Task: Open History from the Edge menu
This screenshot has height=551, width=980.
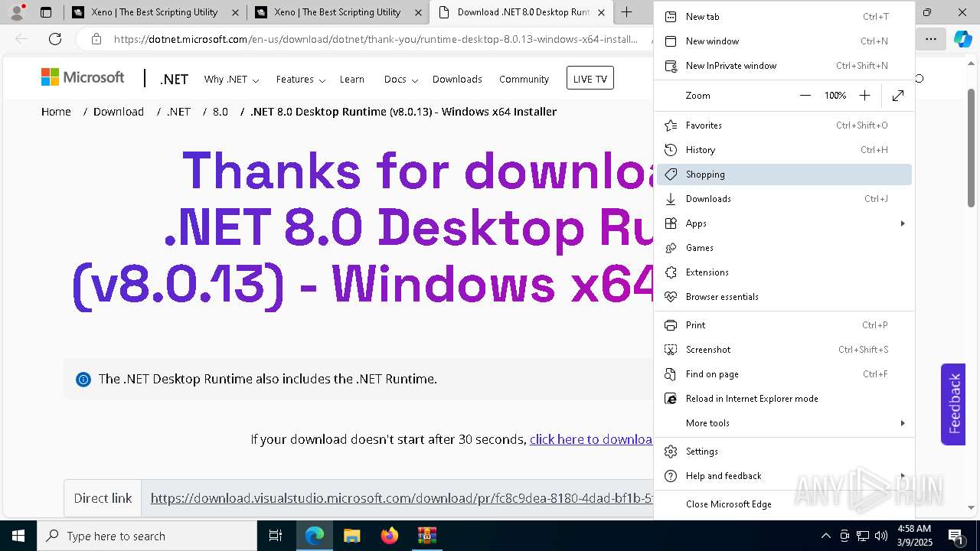Action: click(784, 150)
